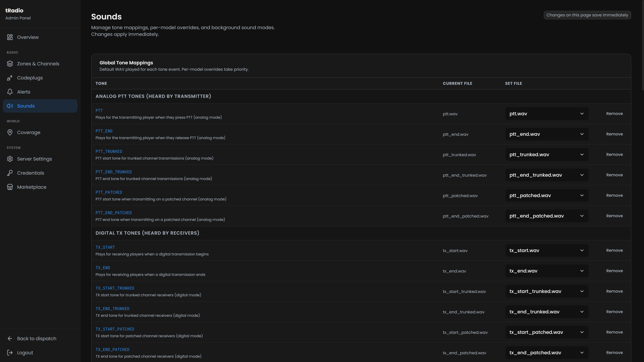Expand the ptt_trunked.wav dropdown
The image size is (644, 362).
tap(547, 155)
